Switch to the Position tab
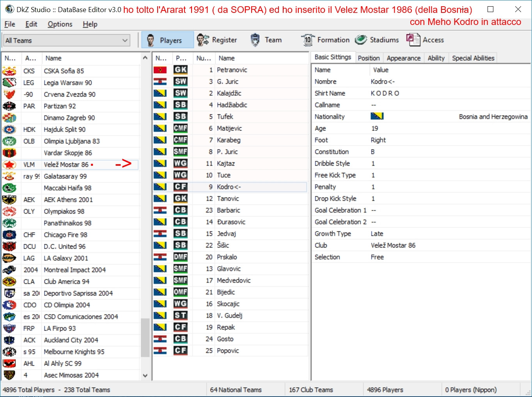Viewport: 532px width, 397px height. click(369, 58)
